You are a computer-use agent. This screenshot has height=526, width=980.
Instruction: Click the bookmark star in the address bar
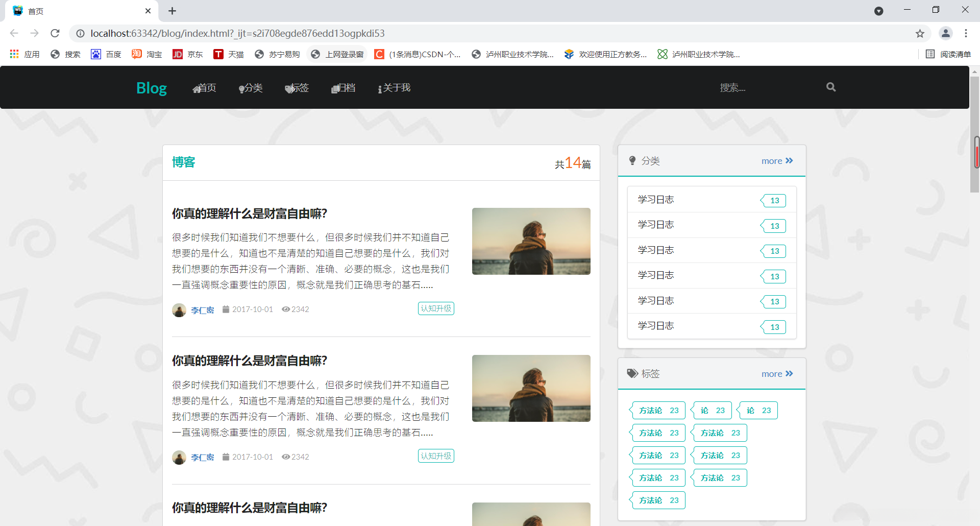click(920, 33)
